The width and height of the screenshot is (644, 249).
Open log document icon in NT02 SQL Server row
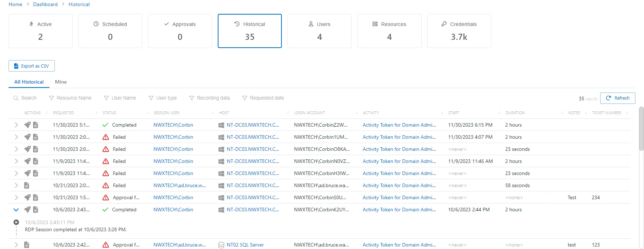(x=27, y=245)
